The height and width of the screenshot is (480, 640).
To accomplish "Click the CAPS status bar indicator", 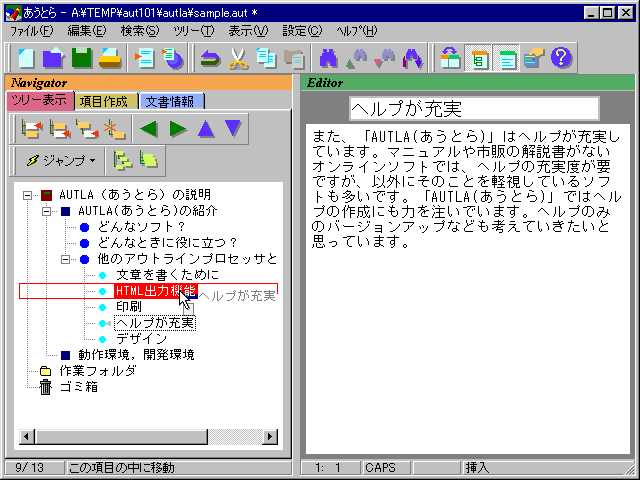I will [x=386, y=467].
